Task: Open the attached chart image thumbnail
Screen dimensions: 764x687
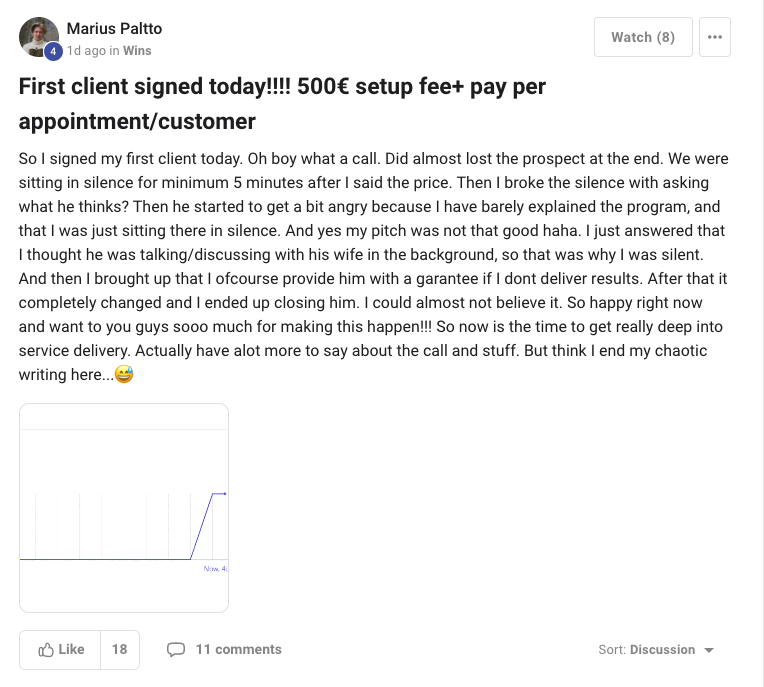Action: 124,507
